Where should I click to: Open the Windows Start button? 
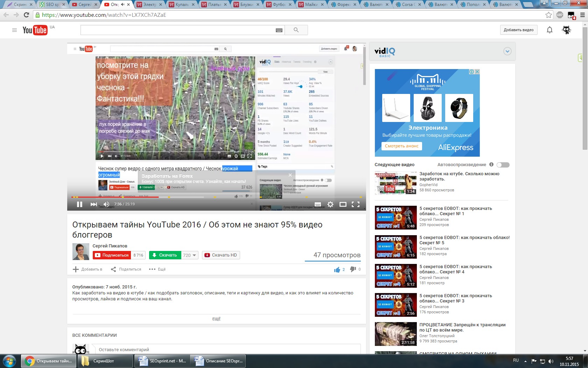click(9, 361)
